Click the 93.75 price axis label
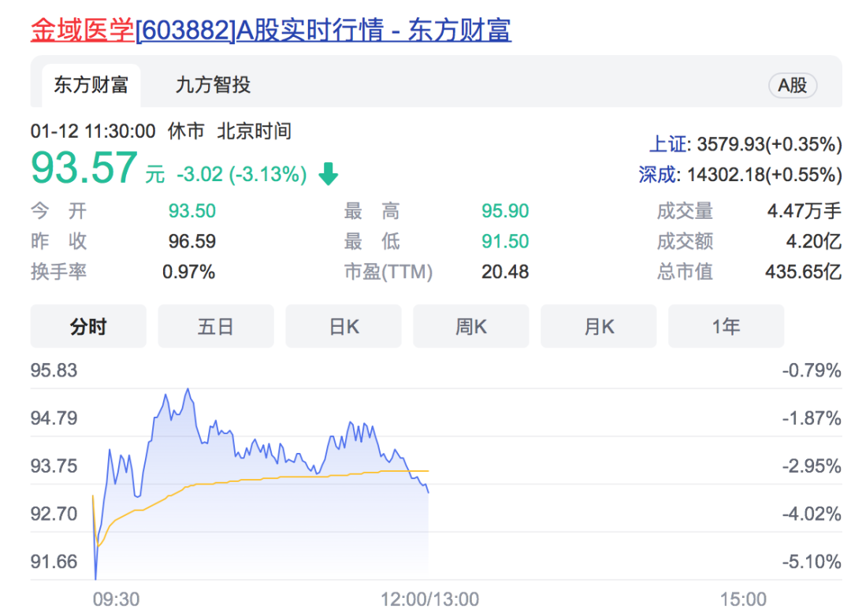This screenshot has height=616, width=851. point(54,466)
